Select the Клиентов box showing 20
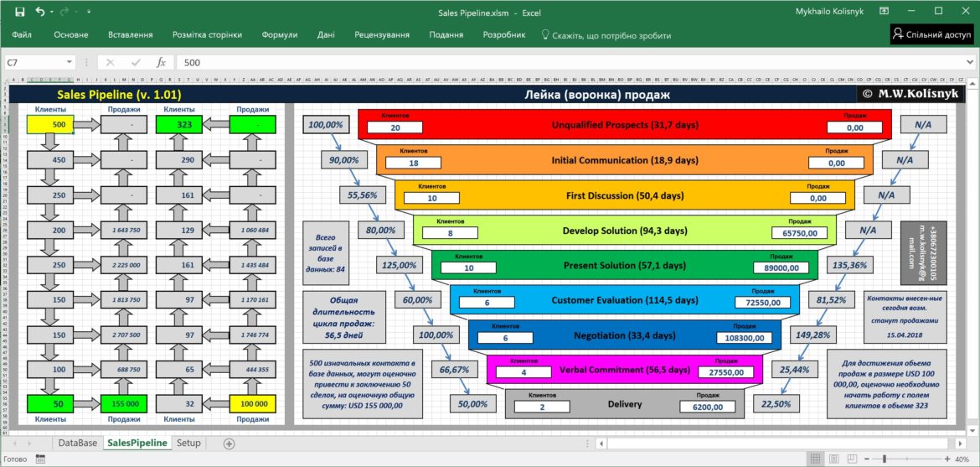Image resolution: width=980 pixels, height=467 pixels. (x=395, y=127)
